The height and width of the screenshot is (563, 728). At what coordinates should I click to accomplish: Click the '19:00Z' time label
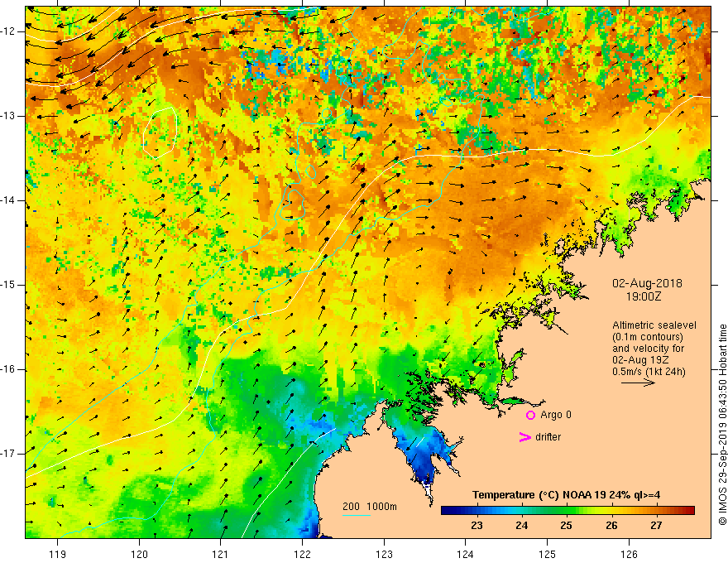coord(644,296)
